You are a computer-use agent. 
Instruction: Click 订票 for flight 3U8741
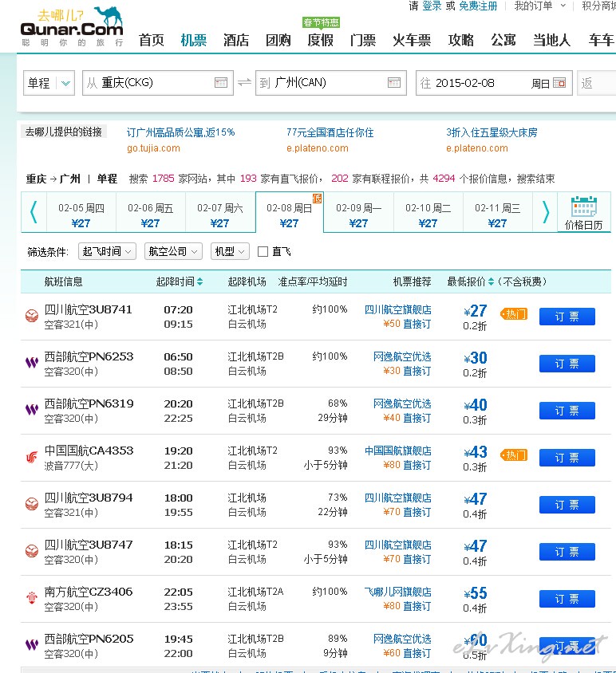point(567,317)
